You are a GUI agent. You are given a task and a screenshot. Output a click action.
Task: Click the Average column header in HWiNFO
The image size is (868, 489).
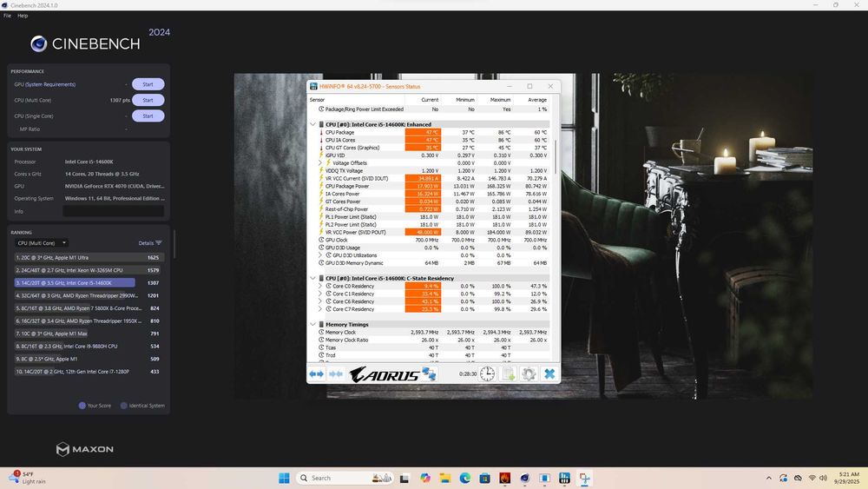pos(537,100)
